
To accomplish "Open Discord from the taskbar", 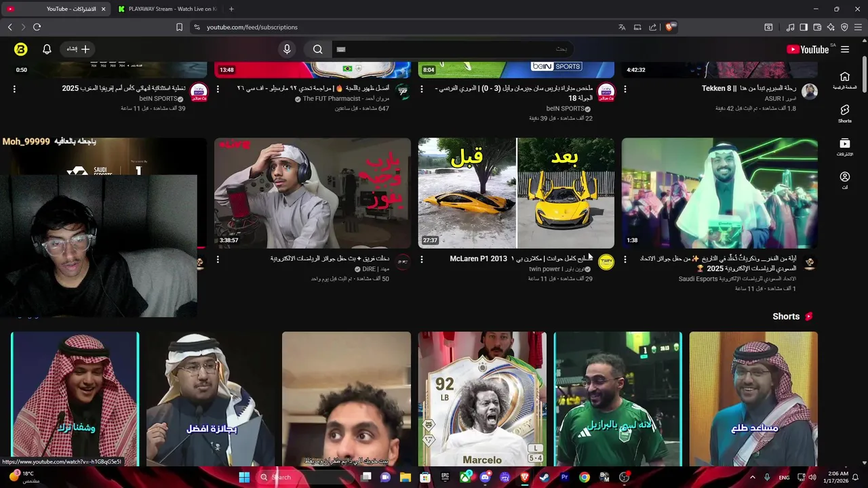I will click(x=485, y=477).
